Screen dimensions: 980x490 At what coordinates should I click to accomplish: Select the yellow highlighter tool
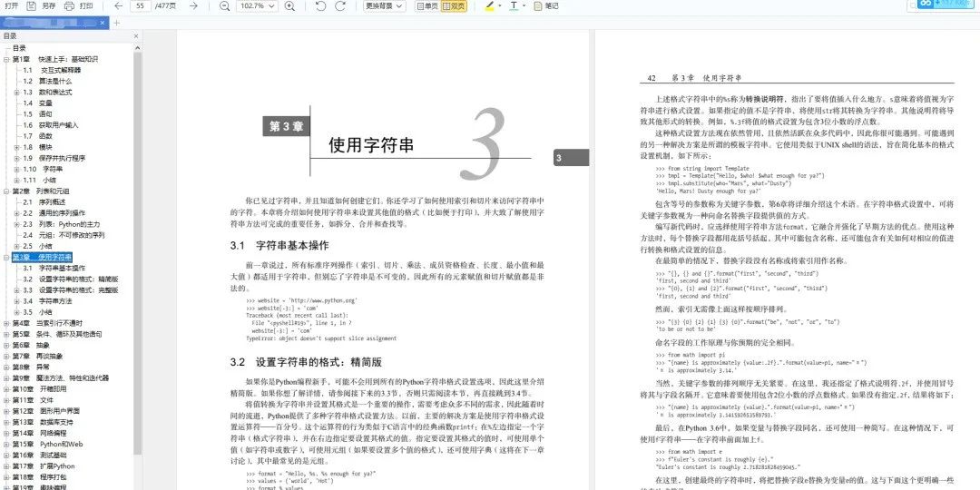point(489,5)
